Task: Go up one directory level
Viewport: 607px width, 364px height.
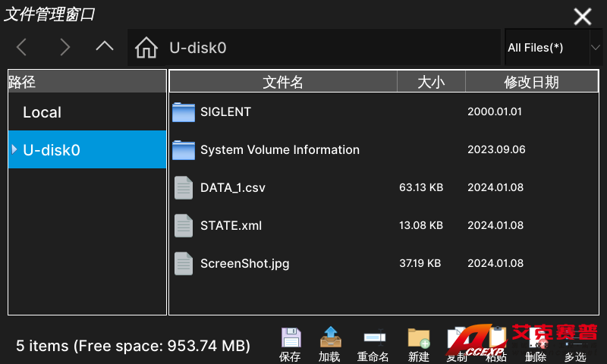Action: [x=105, y=46]
